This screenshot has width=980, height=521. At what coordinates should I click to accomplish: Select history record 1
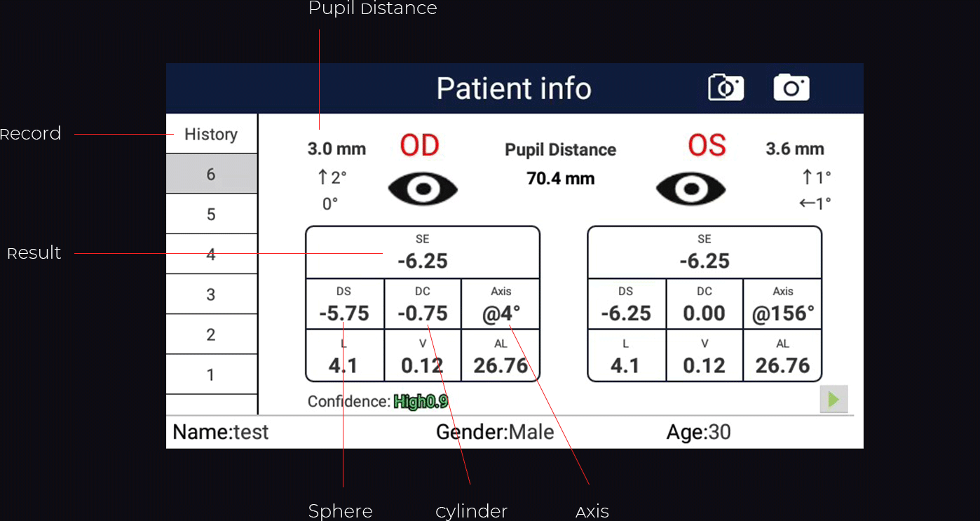[211, 374]
